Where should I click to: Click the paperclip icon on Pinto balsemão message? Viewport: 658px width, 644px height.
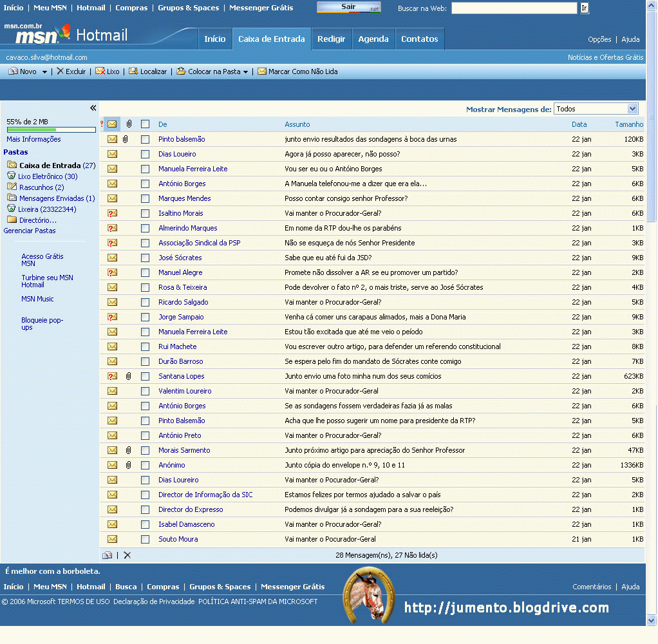coord(125,139)
